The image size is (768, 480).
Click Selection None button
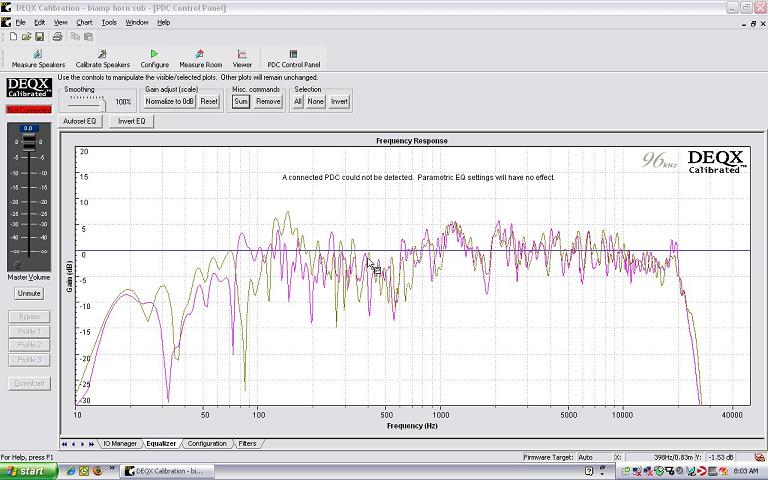315,101
